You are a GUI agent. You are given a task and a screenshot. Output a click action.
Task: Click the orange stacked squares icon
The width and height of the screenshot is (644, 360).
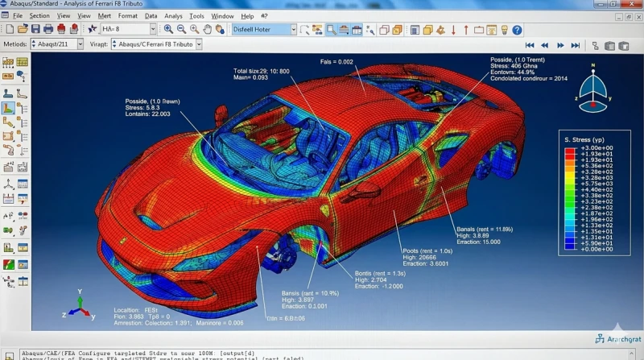point(397,30)
